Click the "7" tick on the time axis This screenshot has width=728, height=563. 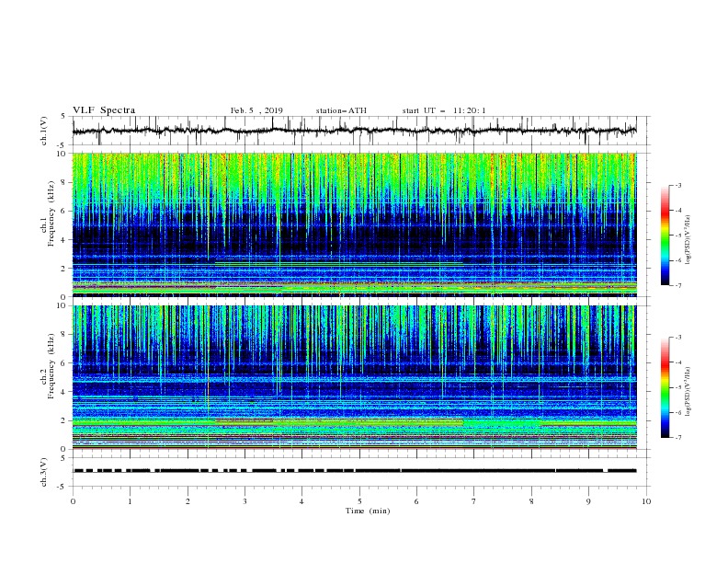[474, 501]
